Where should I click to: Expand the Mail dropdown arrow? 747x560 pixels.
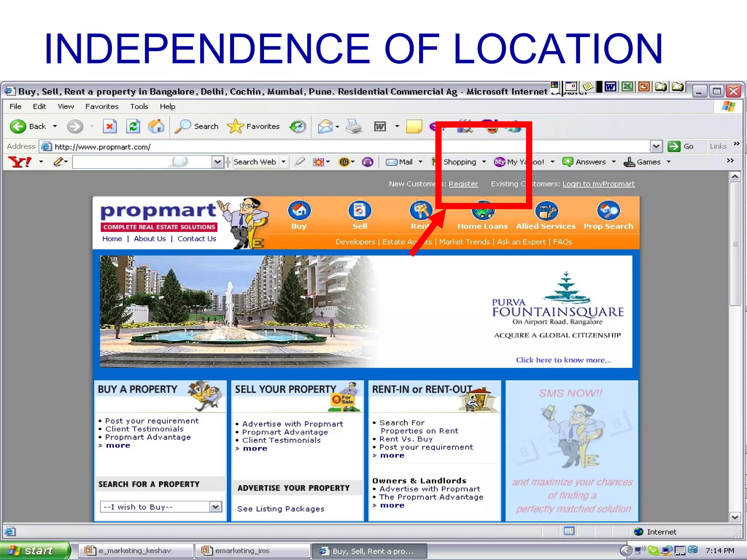(x=420, y=162)
